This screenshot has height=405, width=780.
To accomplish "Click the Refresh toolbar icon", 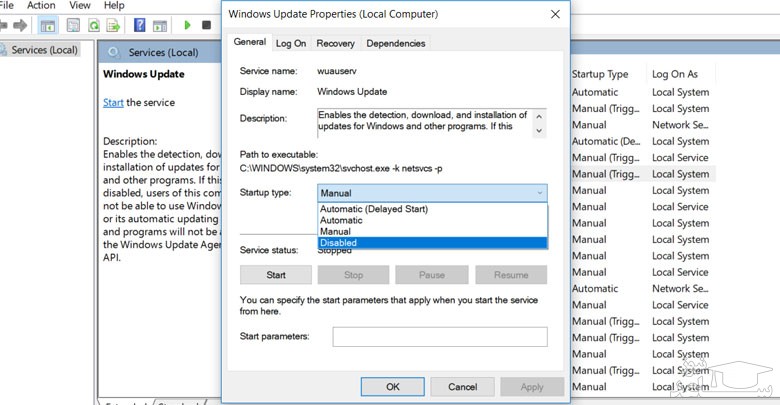I will click(93, 25).
